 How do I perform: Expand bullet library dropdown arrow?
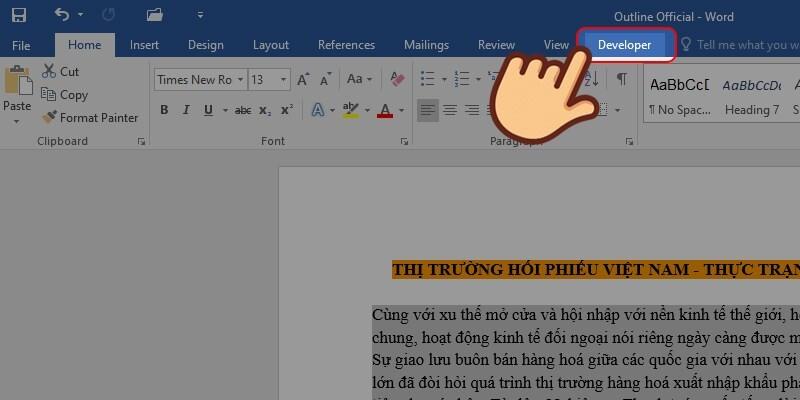444,80
